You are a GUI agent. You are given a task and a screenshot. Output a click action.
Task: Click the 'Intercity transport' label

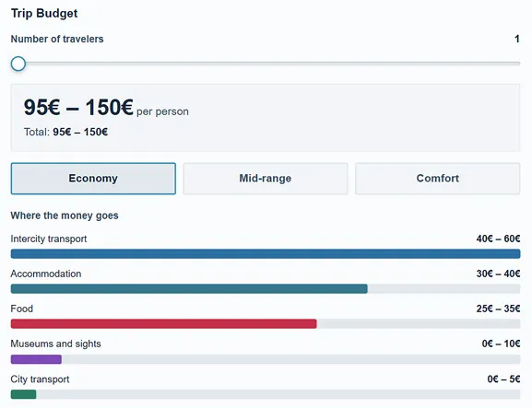(x=49, y=239)
